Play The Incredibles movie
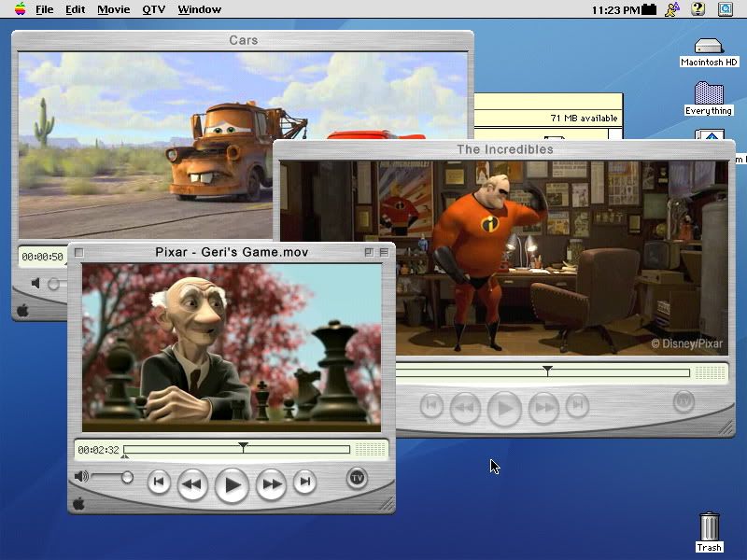The width and height of the screenshot is (747, 560). (504, 408)
